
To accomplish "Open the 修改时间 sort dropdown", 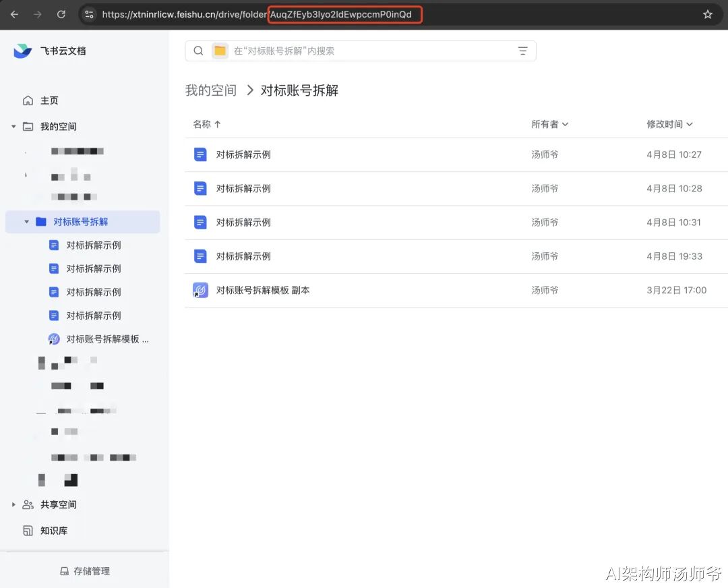I will click(x=669, y=124).
